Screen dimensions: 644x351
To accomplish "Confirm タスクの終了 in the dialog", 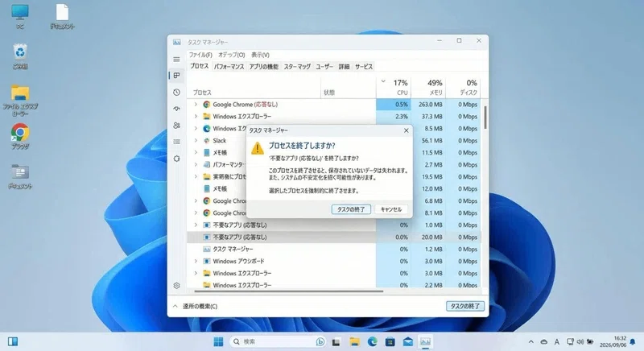I will coord(351,209).
